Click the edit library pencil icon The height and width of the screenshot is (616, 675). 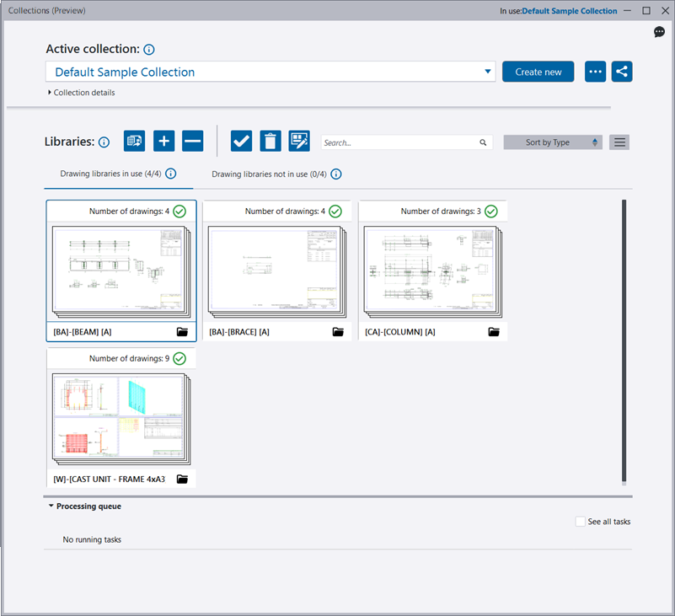coord(299,142)
